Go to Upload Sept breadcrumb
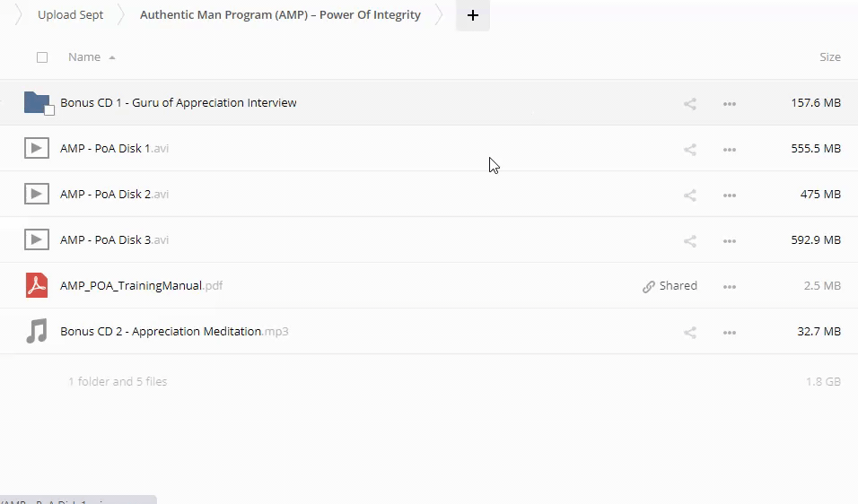 [x=70, y=15]
